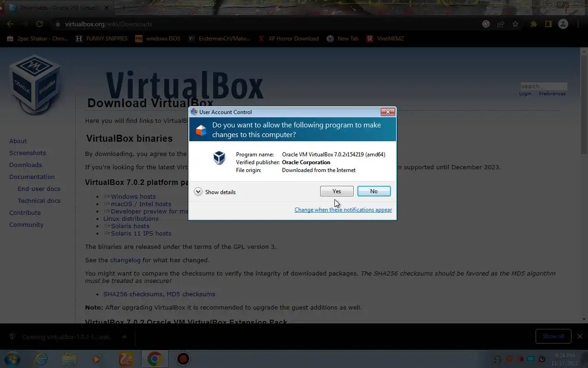
Task: Open the windows ISOS bookmark
Action: 158,39
